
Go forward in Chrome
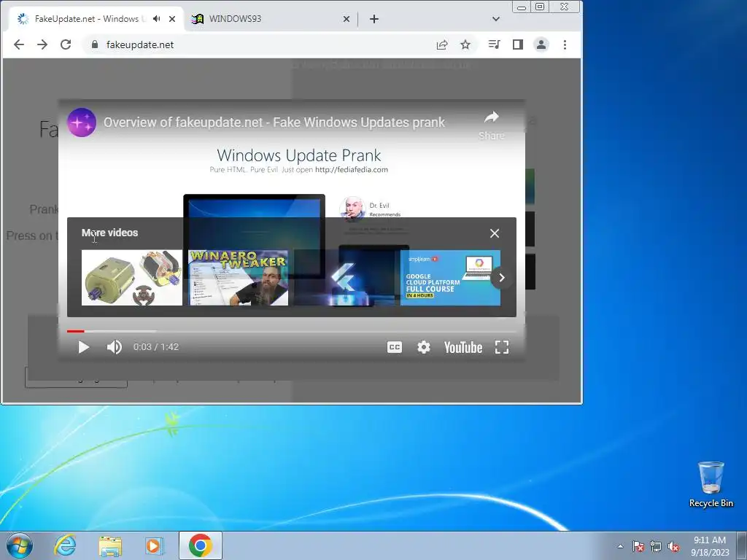point(42,44)
